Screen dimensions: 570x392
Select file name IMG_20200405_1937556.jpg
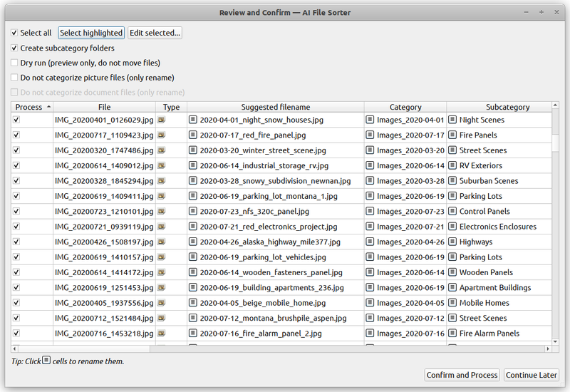(104, 303)
